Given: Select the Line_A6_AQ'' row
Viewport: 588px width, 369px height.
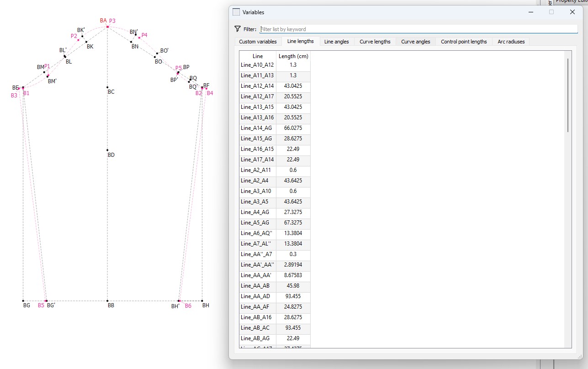Looking at the screenshot, I should click(x=275, y=233).
